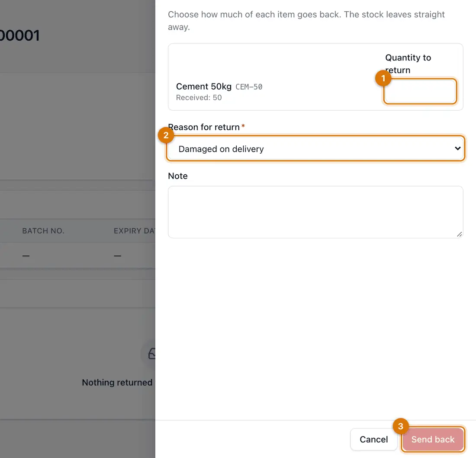
Task: Click the Received: 50 text
Action: [x=199, y=97]
